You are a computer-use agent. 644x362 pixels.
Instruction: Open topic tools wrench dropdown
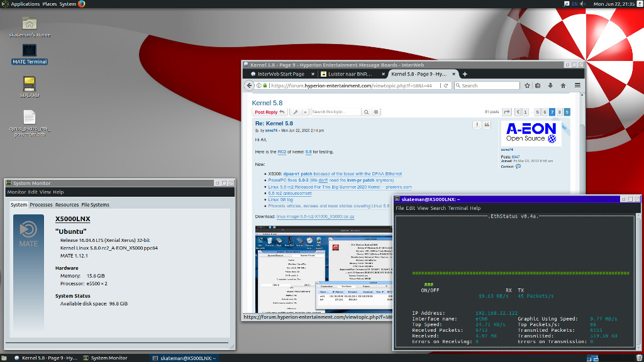click(299, 112)
